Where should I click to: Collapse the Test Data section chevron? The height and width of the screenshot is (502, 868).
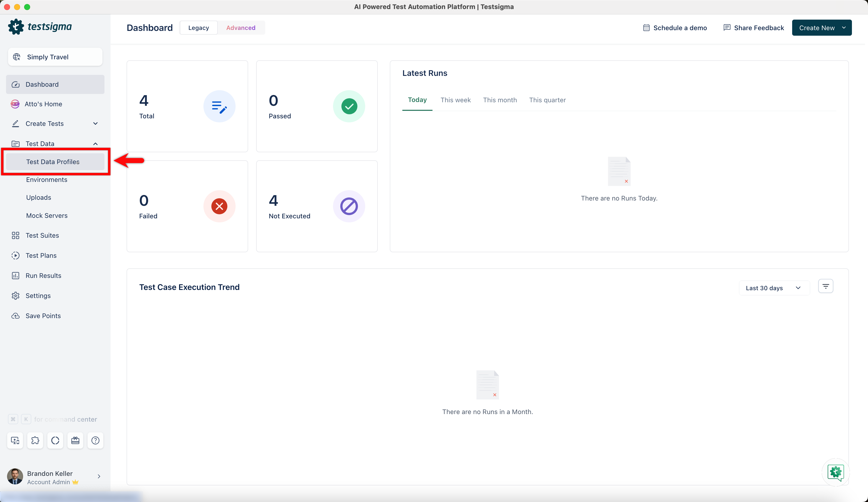click(x=95, y=144)
